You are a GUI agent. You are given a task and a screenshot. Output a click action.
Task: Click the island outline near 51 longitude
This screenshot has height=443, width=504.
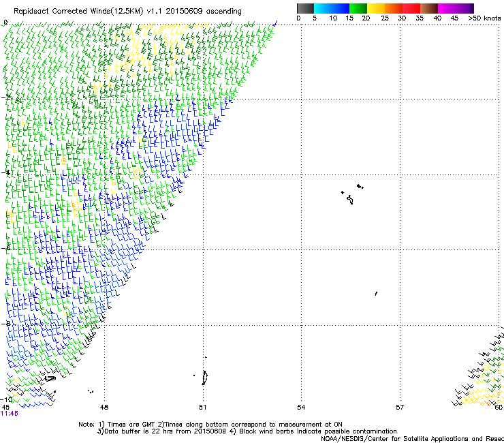(x=205, y=378)
